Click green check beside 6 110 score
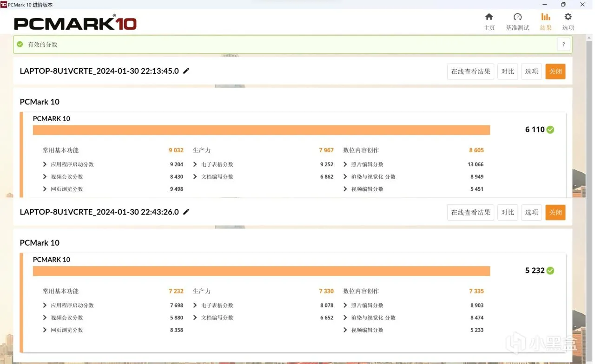This screenshot has height=364, width=595. point(550,130)
